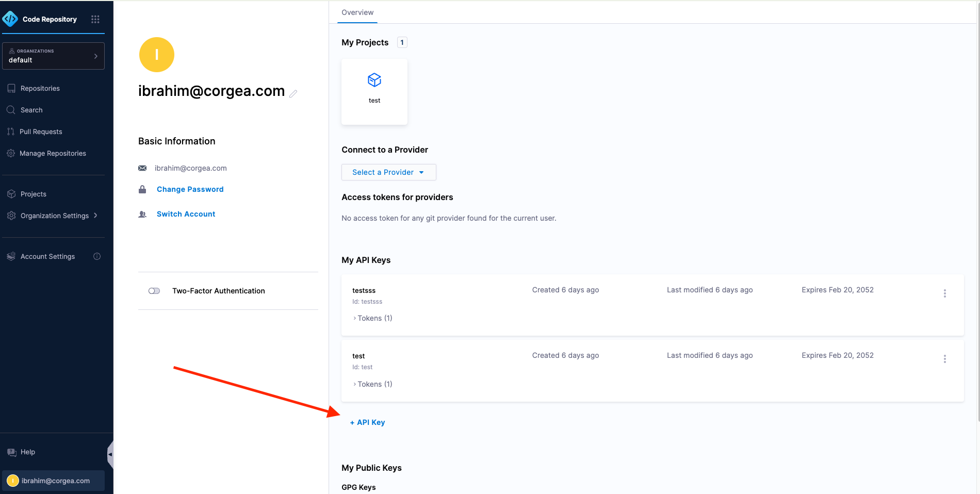This screenshot has width=980, height=494.
Task: Open the Organizations default selector
Action: pyautogui.click(x=54, y=56)
